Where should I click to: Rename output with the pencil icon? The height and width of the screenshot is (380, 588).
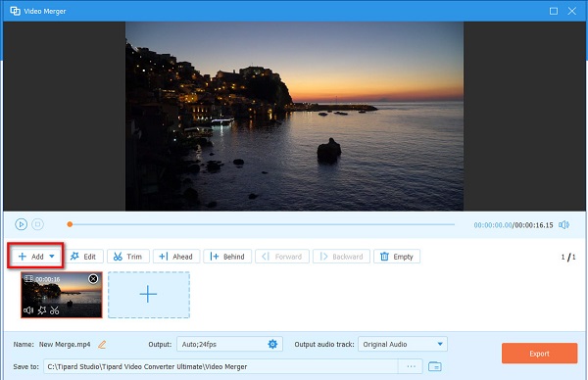click(102, 344)
